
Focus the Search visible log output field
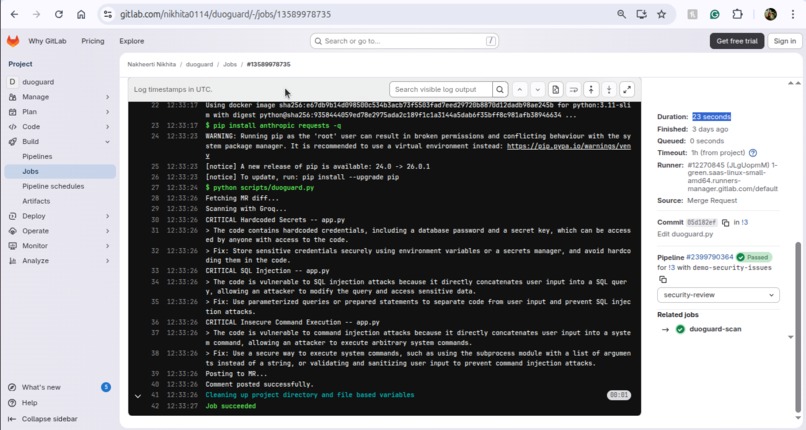[441, 89]
